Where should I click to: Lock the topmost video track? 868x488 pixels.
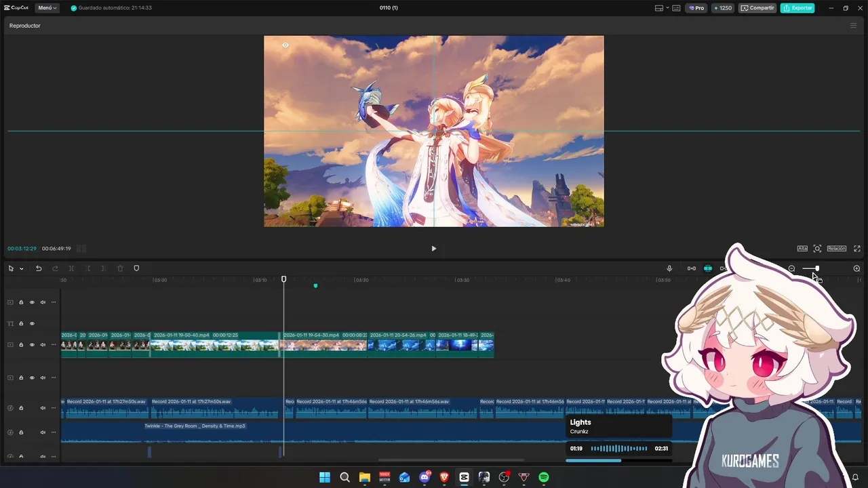pyautogui.click(x=21, y=302)
